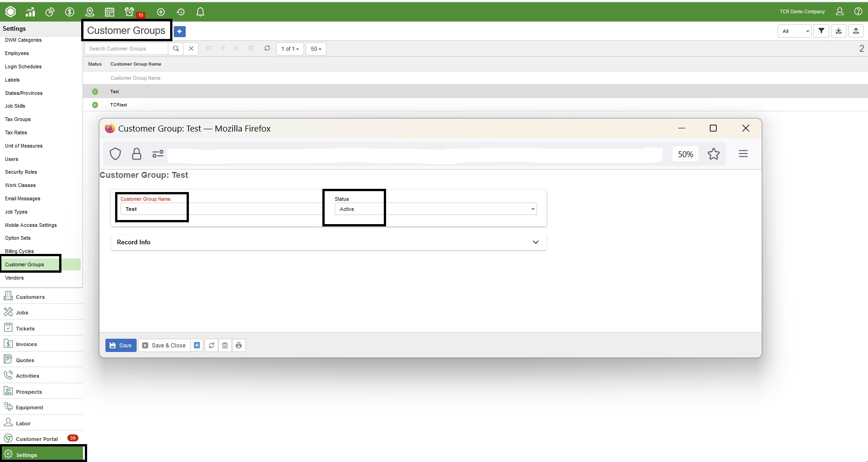Click the Save button
This screenshot has width=868, height=462.
pos(121,346)
